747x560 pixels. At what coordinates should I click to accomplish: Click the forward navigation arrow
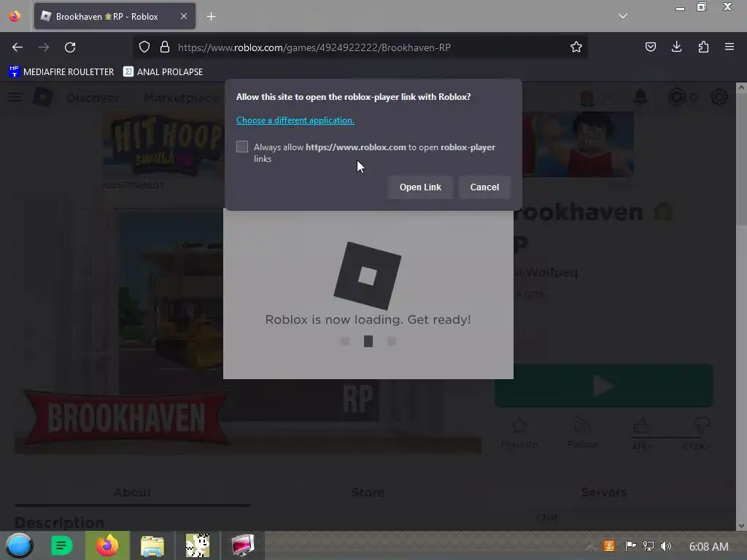[44, 47]
